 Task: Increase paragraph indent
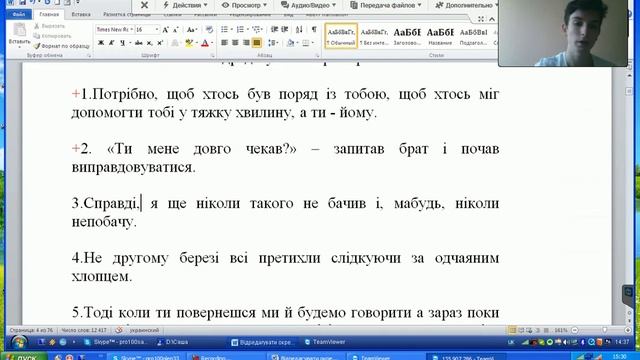point(284,29)
